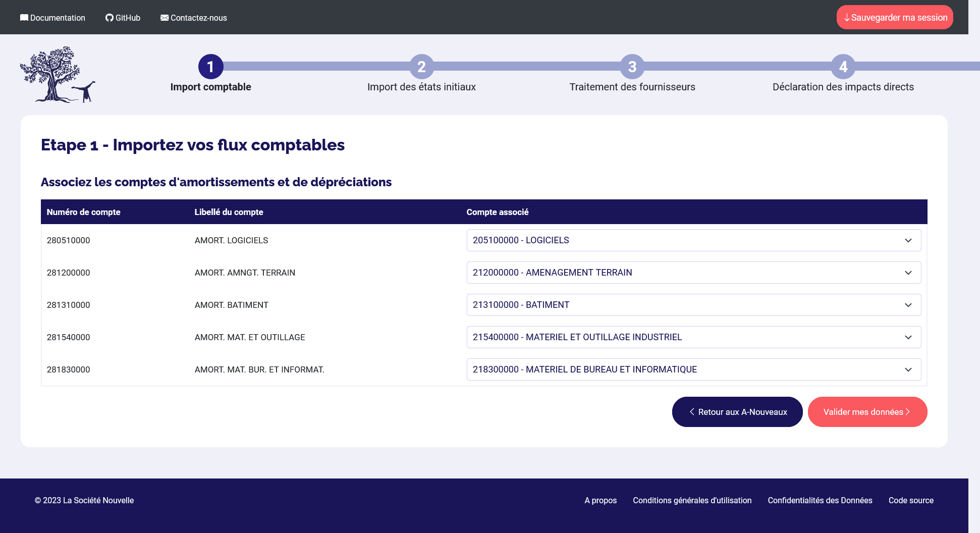The width and height of the screenshot is (980, 533).
Task: Click the tree logo
Action: [x=57, y=75]
